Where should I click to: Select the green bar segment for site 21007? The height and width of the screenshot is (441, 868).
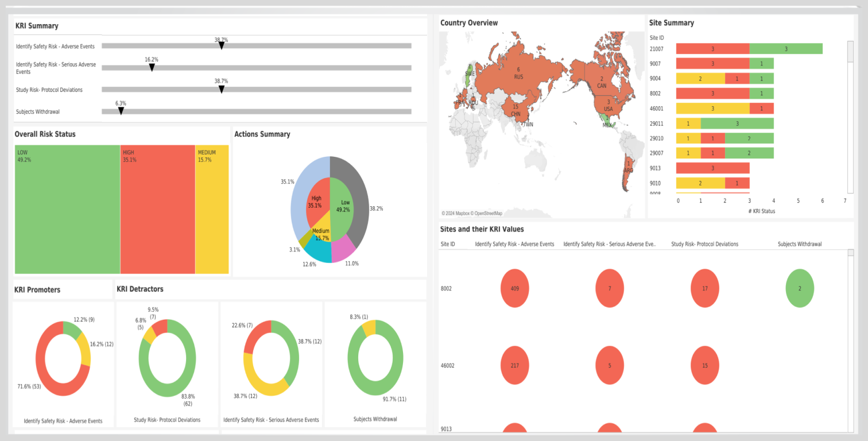pos(785,49)
